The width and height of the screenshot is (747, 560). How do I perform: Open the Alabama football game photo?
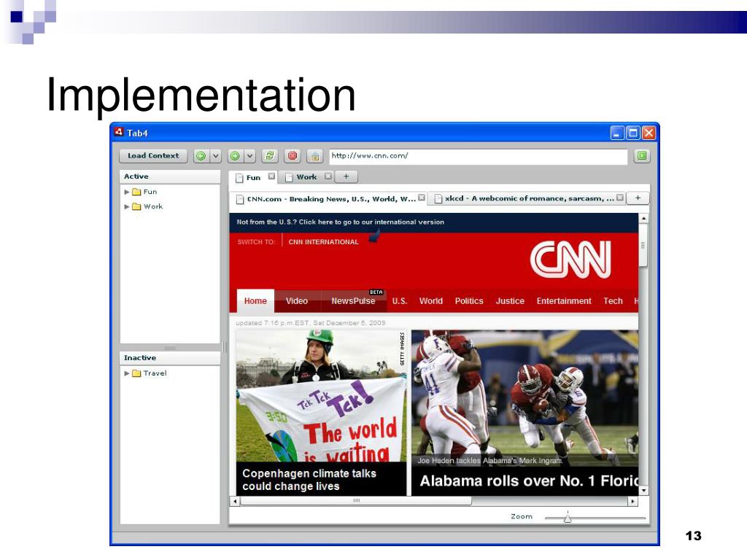pos(525,398)
